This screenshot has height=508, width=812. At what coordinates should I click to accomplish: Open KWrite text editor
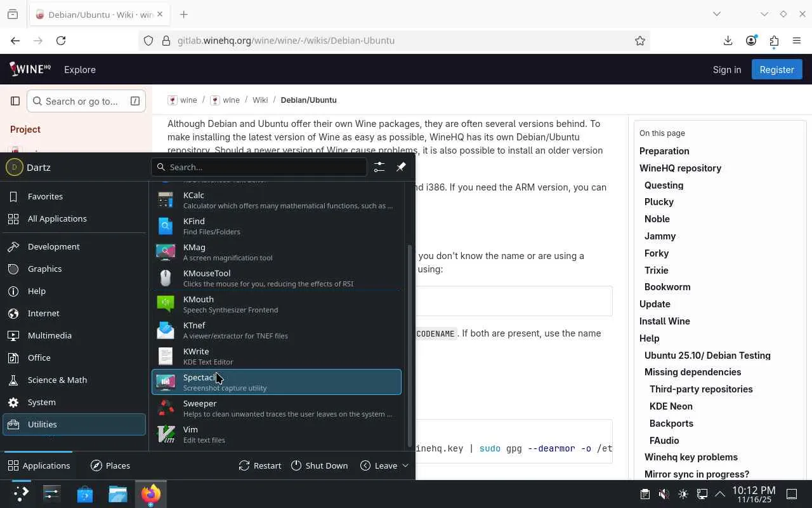[x=277, y=356]
